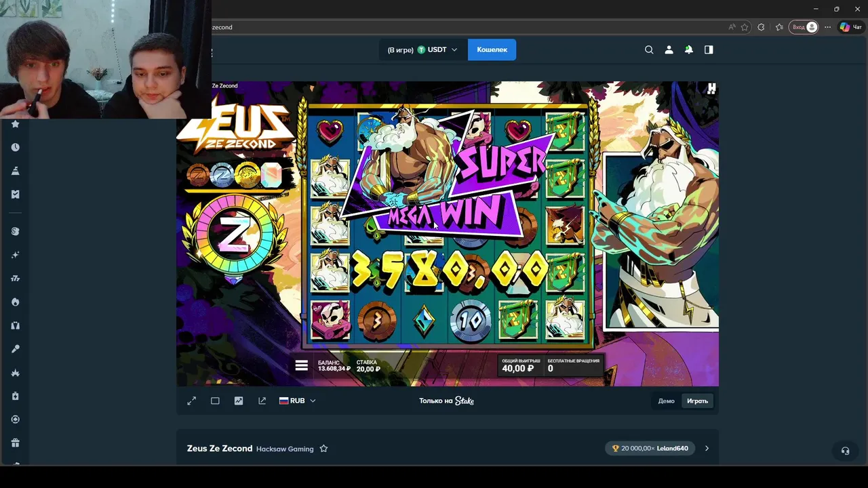Expand the USDT balance currency dropdown

(x=423, y=49)
